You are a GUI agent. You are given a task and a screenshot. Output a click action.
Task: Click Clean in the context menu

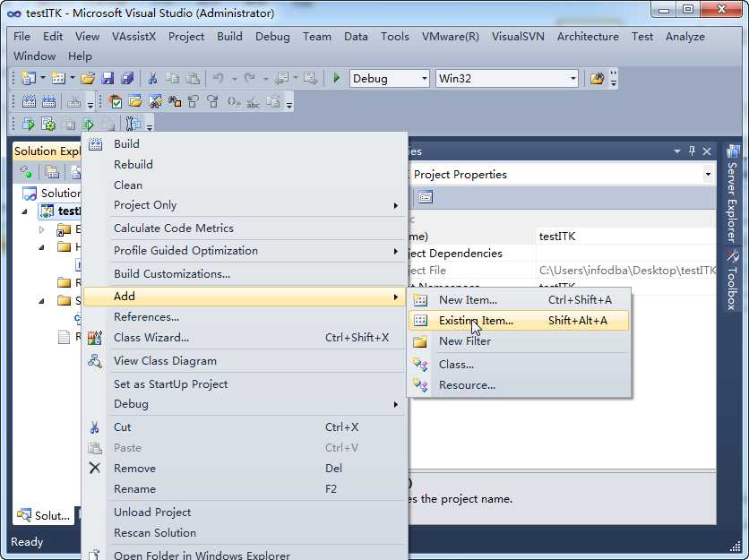pos(245,185)
